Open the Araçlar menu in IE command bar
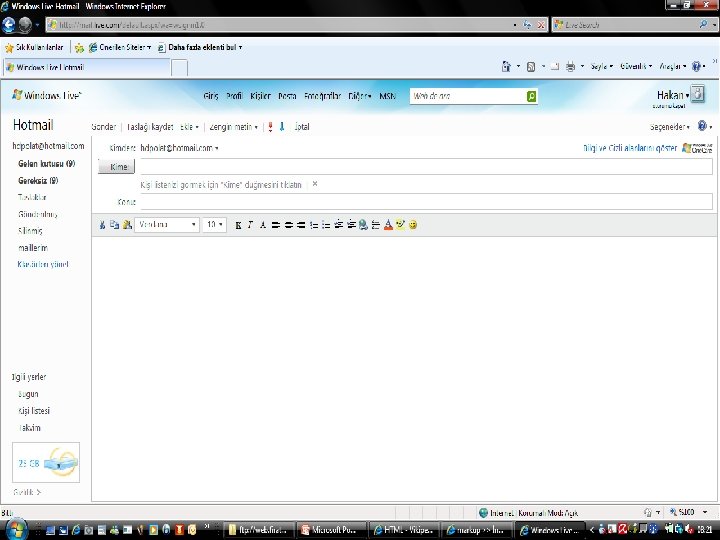 [x=672, y=67]
